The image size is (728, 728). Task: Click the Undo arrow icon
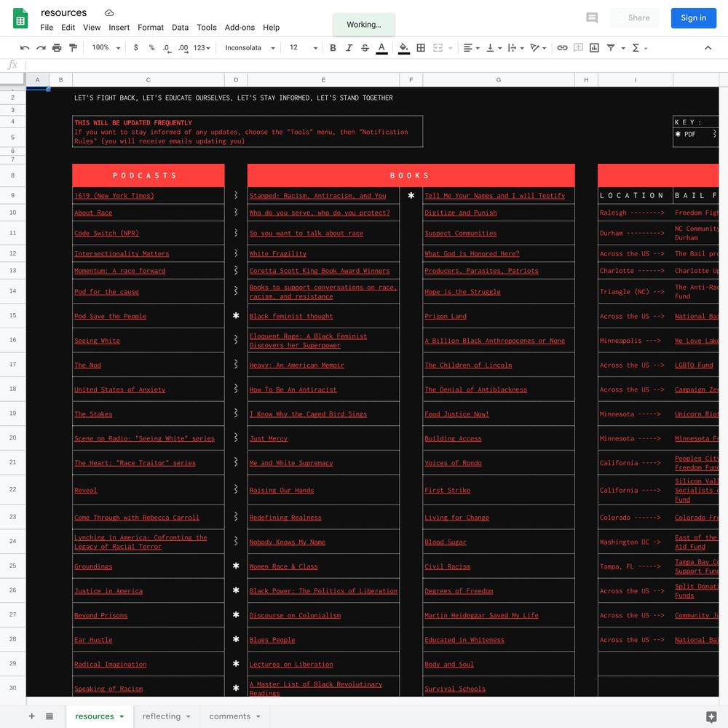coord(25,48)
